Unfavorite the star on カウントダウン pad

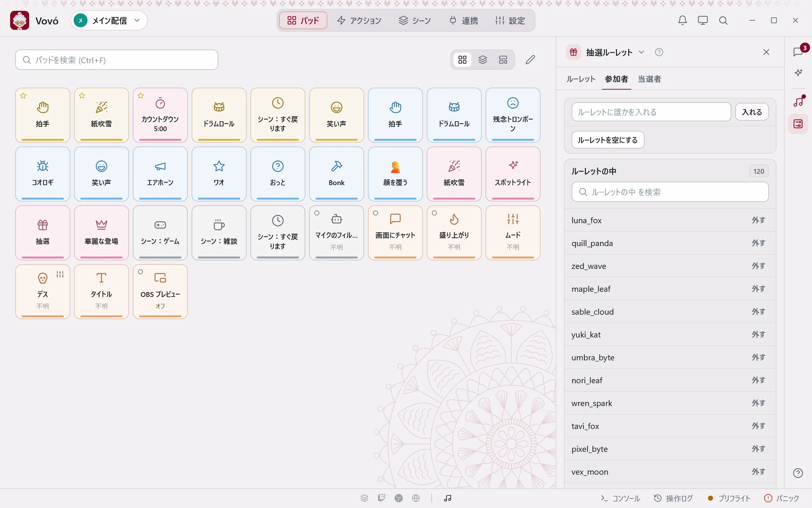141,96
